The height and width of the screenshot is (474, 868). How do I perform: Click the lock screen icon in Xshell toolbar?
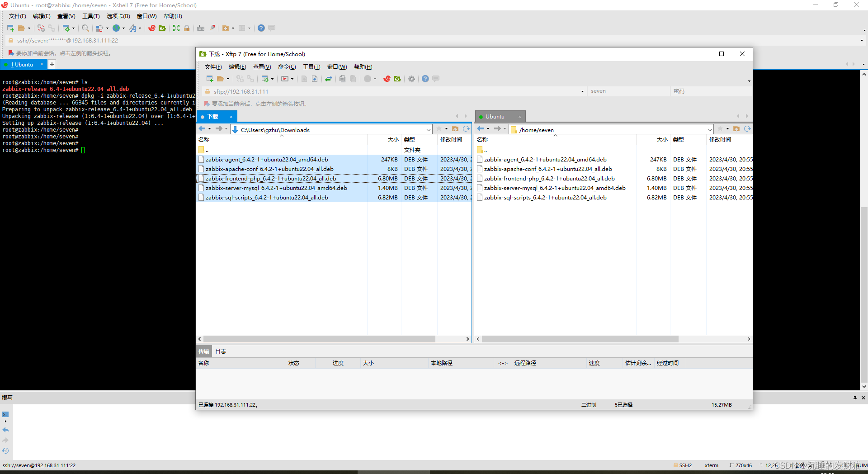click(187, 28)
